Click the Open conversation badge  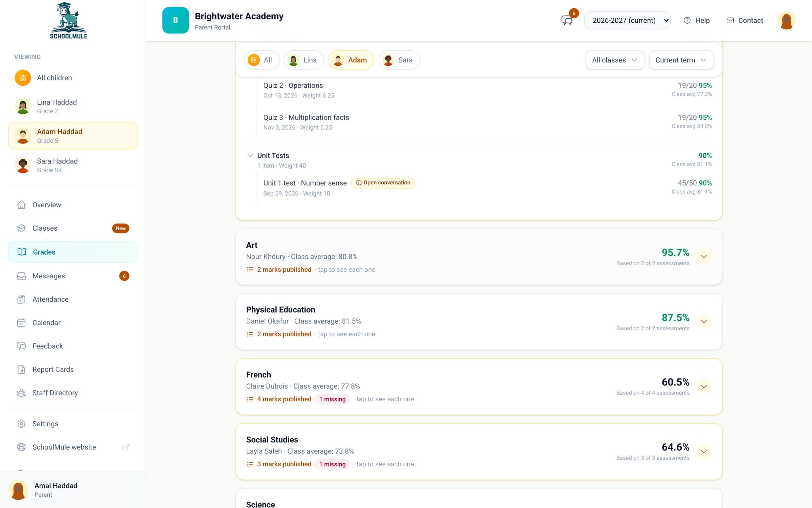[383, 183]
